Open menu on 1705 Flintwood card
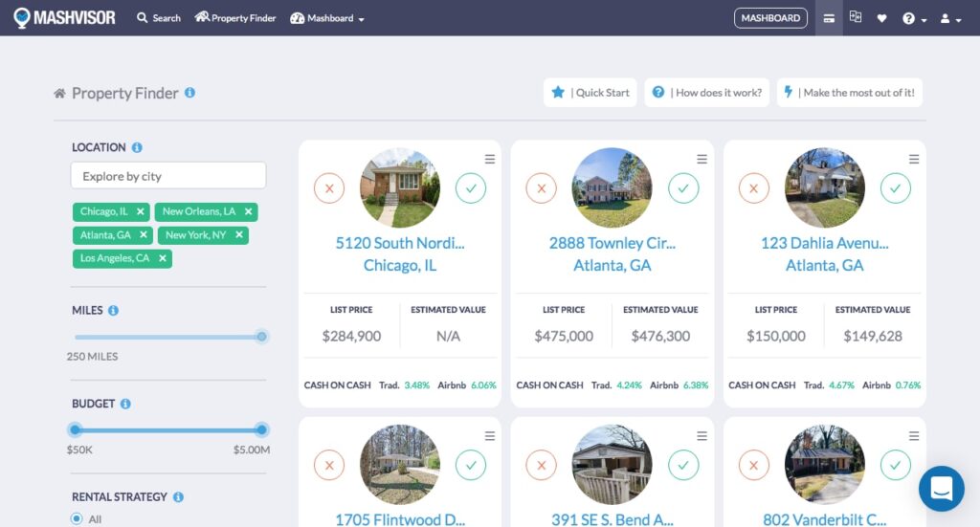980x527 pixels. 490,436
